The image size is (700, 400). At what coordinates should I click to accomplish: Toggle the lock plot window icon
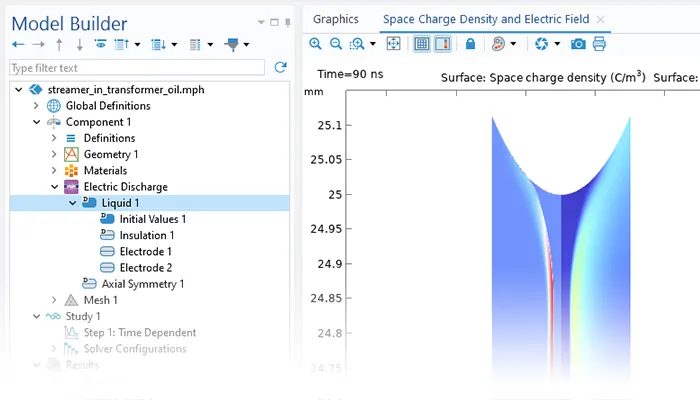[470, 44]
